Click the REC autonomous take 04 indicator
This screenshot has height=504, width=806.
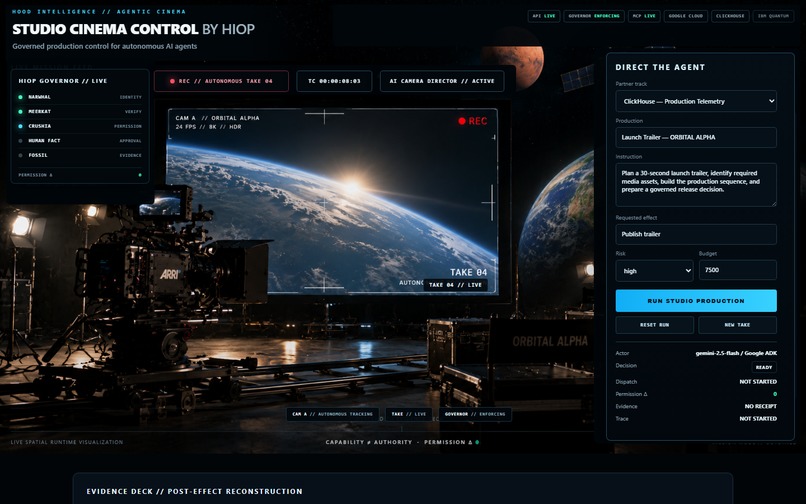click(x=221, y=81)
